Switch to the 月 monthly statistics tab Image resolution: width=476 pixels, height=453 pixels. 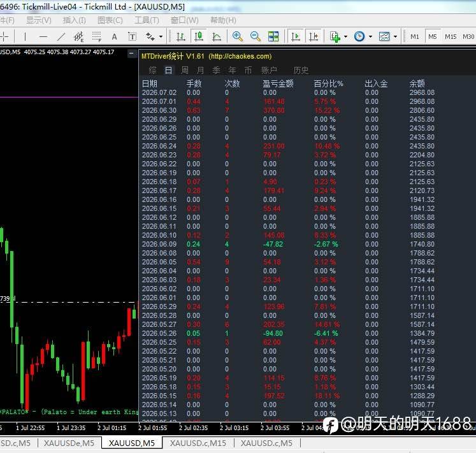pyautogui.click(x=200, y=71)
